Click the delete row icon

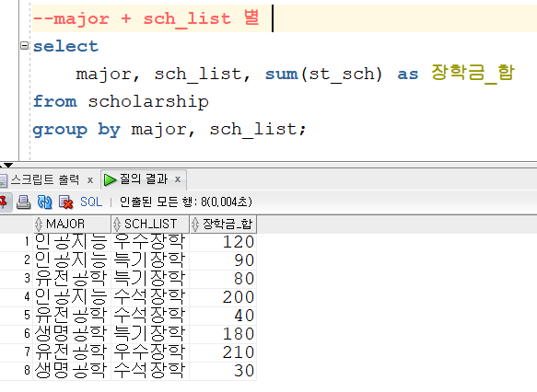point(65,202)
